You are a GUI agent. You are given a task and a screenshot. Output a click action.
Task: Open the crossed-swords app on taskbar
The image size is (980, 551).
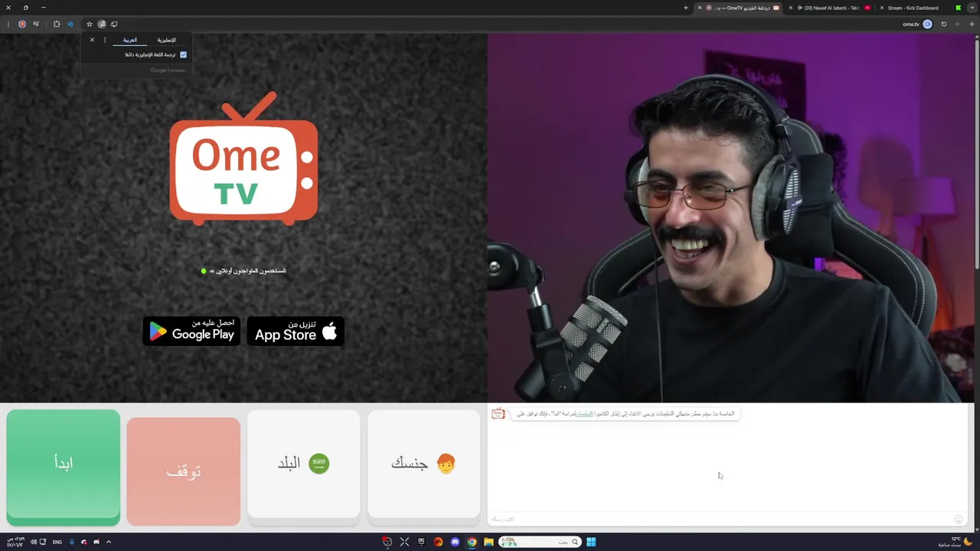[404, 542]
